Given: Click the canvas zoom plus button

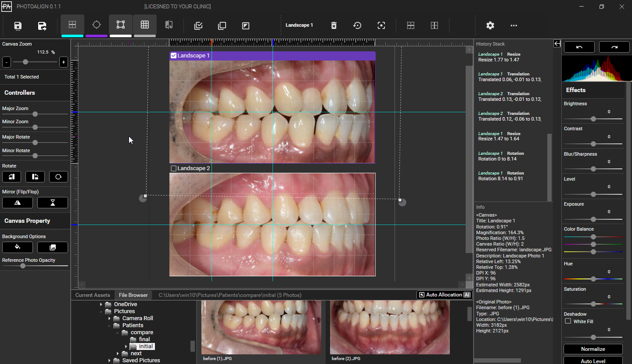Looking at the screenshot, I should pyautogui.click(x=64, y=62).
